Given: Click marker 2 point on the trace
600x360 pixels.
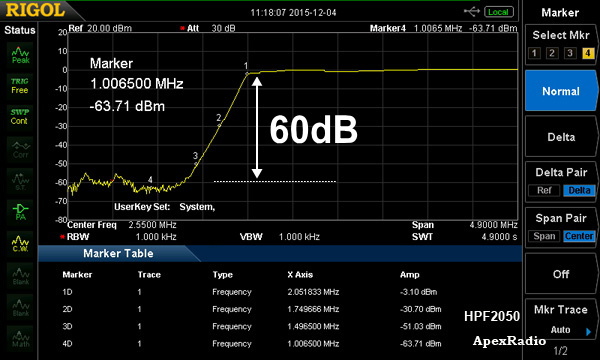Looking at the screenshot, I should tap(219, 125).
